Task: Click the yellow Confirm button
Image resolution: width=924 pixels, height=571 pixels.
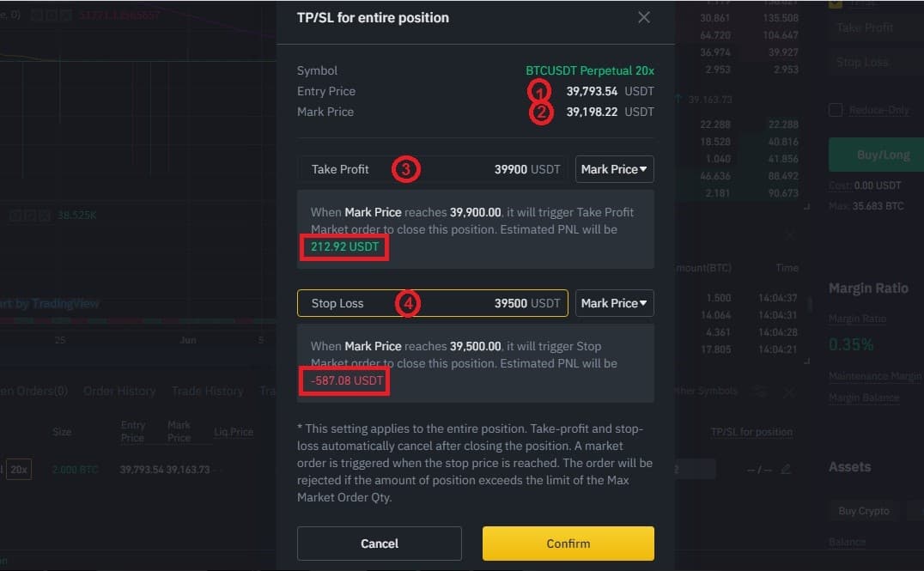Action: coord(568,544)
